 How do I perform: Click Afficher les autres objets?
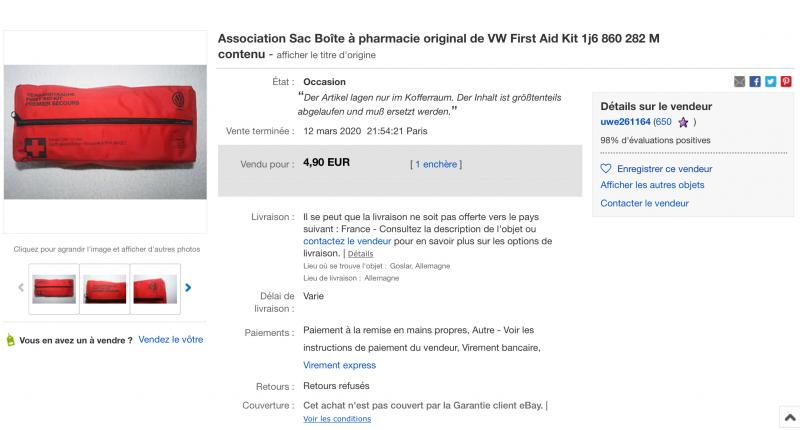click(652, 185)
